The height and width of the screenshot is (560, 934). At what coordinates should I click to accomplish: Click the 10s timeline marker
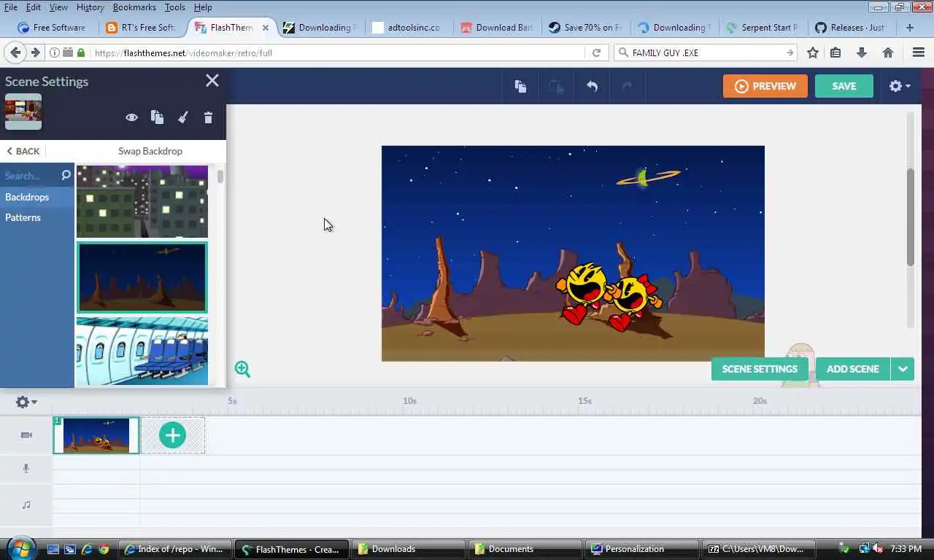[410, 401]
